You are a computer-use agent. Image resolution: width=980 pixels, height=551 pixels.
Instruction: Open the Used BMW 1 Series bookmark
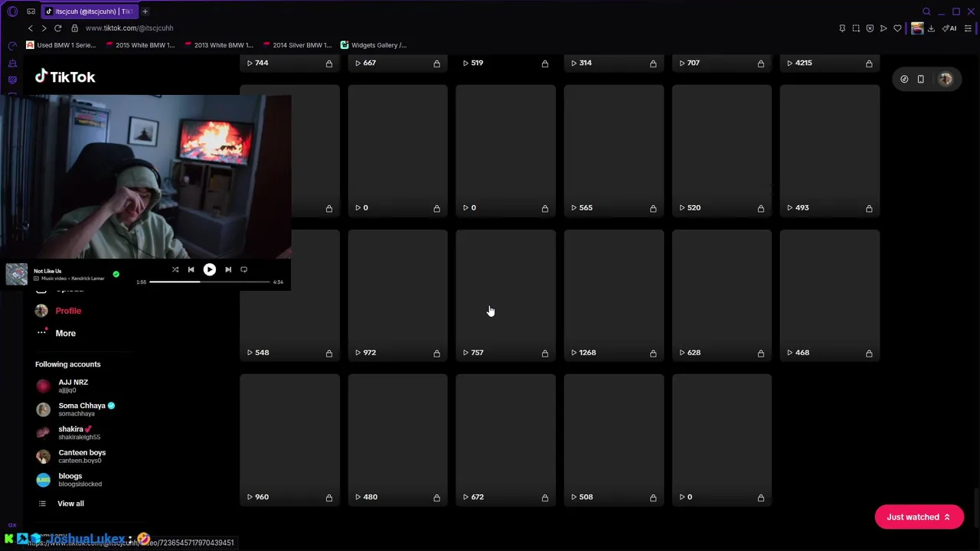pyautogui.click(x=61, y=45)
